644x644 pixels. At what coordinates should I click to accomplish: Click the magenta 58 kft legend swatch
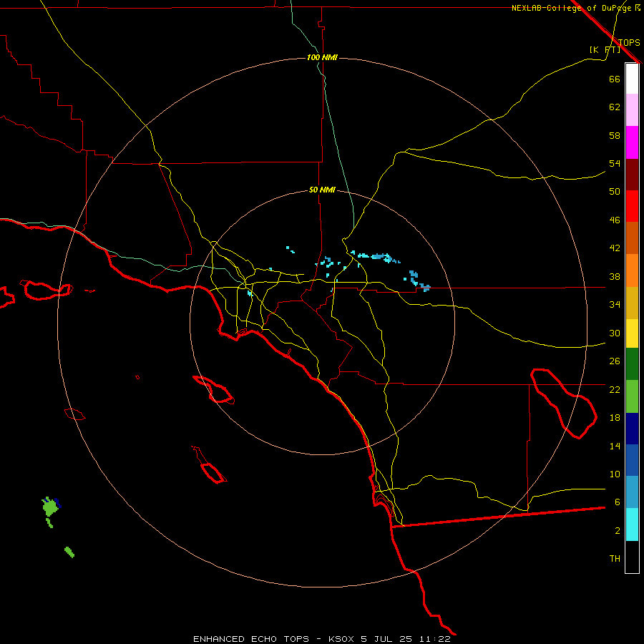click(x=632, y=142)
